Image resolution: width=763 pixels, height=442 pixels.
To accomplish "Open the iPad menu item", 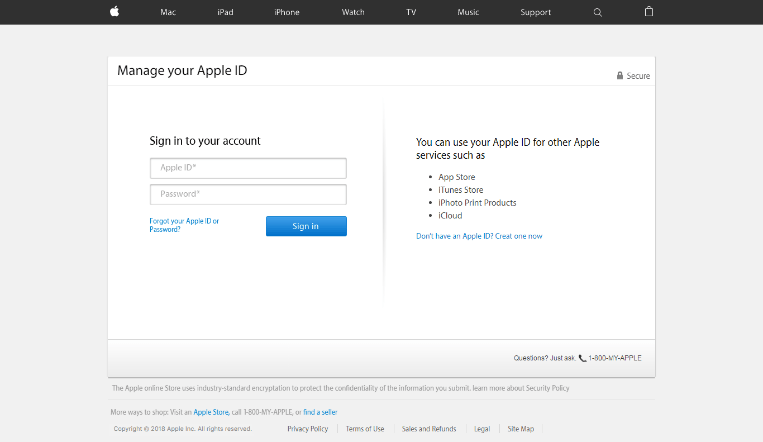I will [225, 12].
